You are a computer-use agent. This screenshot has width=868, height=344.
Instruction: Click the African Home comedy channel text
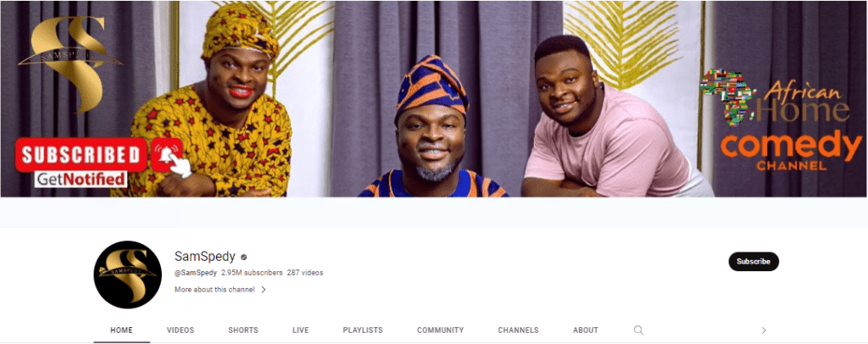[792, 129]
